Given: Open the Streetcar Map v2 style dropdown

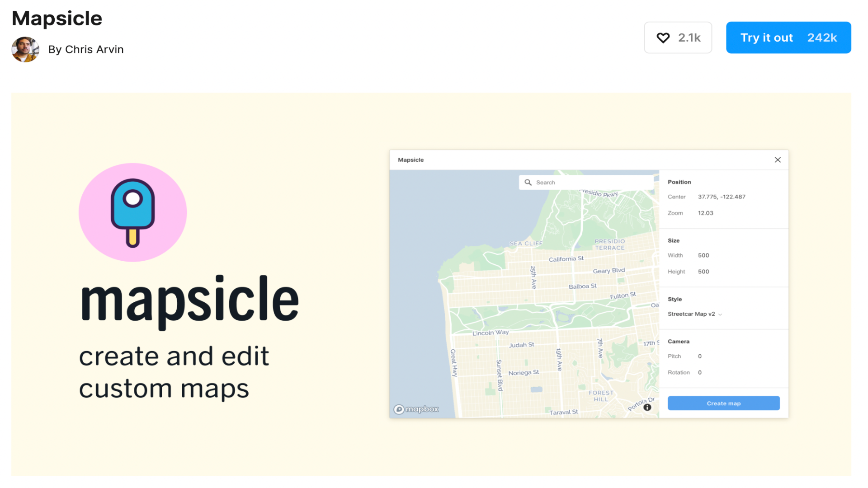Looking at the screenshot, I should coord(691,314).
